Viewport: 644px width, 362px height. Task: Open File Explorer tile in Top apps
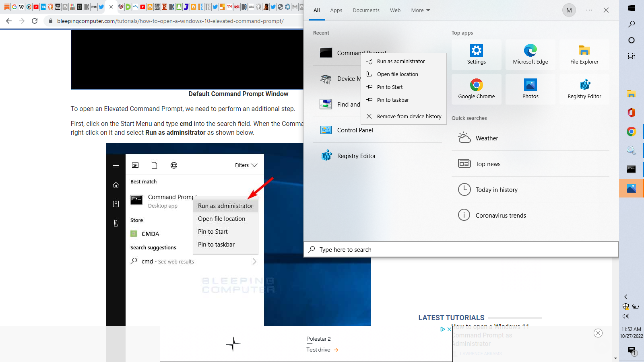tap(584, 55)
